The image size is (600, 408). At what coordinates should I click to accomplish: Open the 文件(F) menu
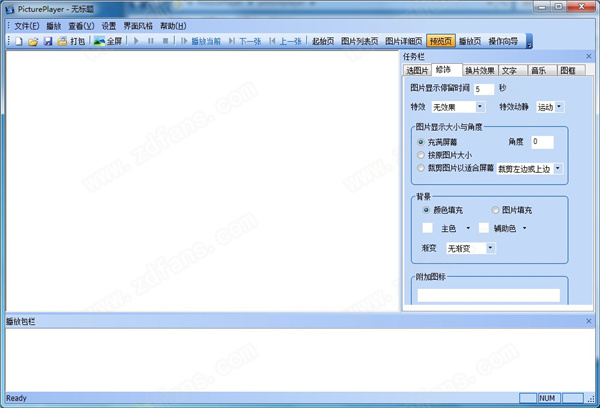[x=27, y=25]
